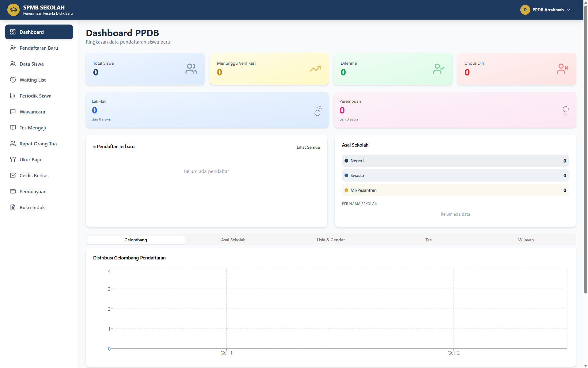Open the Dashboard menu item
The height and width of the screenshot is (368, 588).
[x=39, y=32]
